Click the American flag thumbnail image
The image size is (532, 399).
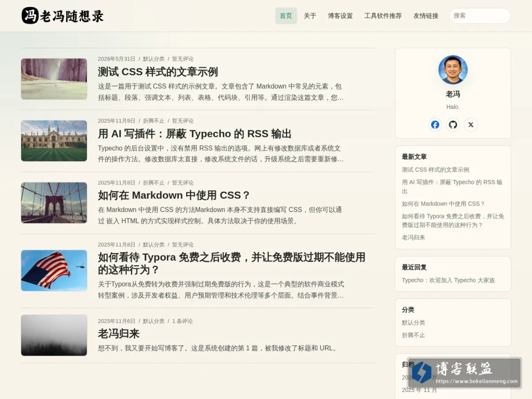tap(54, 270)
